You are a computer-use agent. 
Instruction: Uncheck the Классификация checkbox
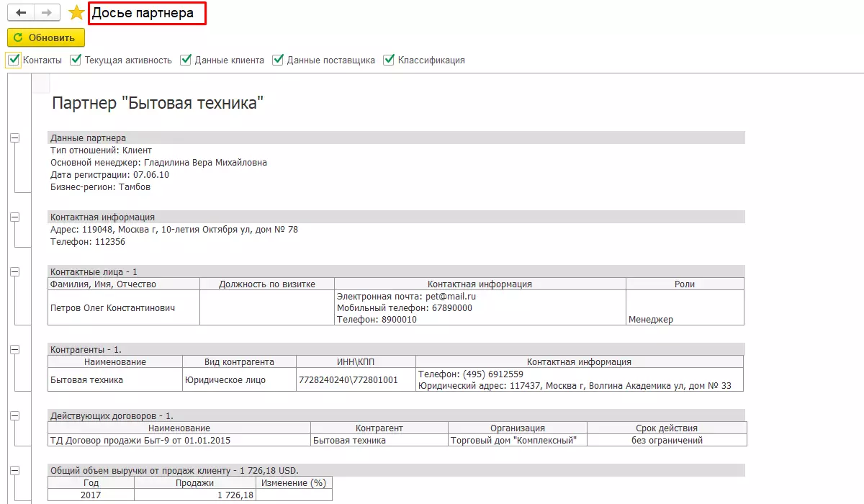coord(390,60)
